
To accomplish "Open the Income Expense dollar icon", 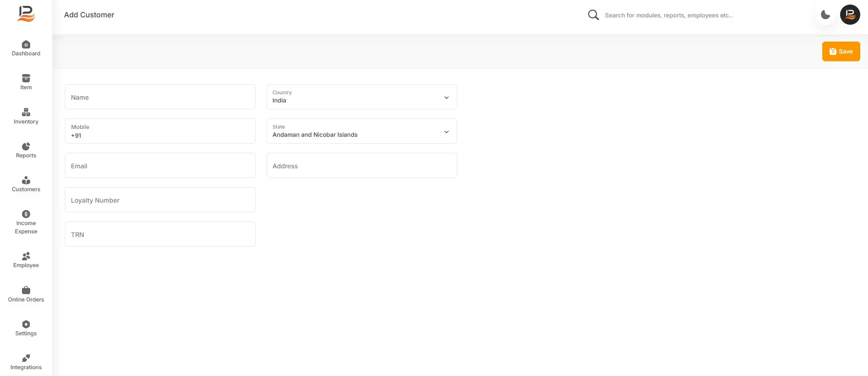I will (26, 214).
